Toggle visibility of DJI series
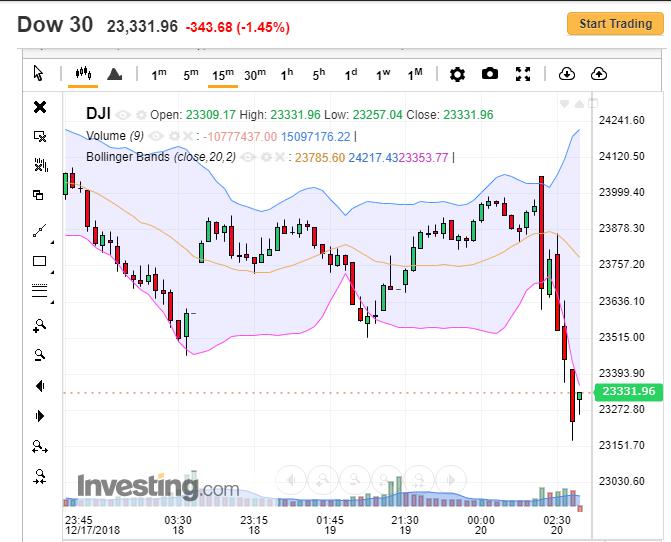The height and width of the screenshot is (542, 671). [123, 115]
